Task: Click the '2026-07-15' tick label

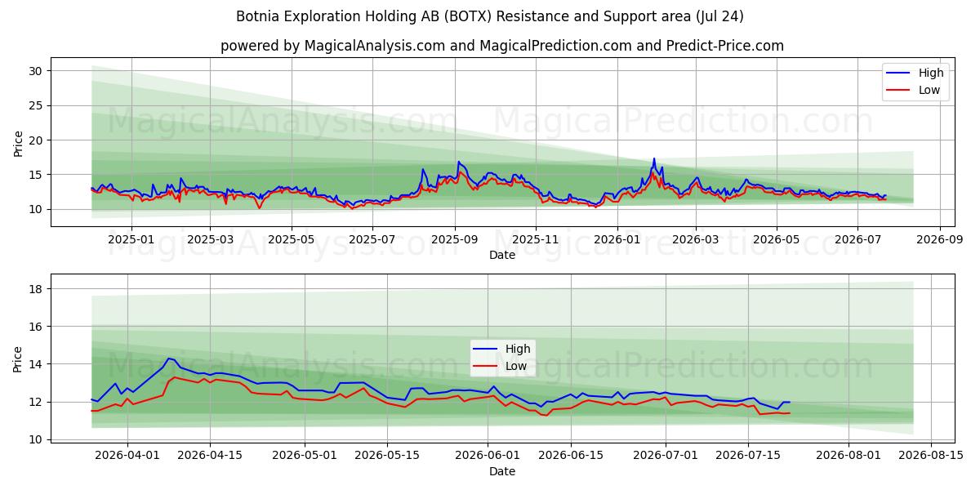Action: [x=746, y=457]
